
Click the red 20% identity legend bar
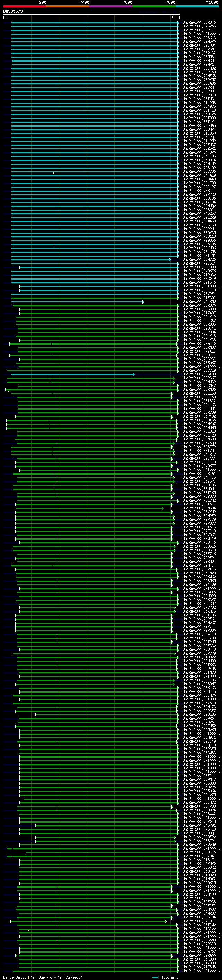coord(25,6)
